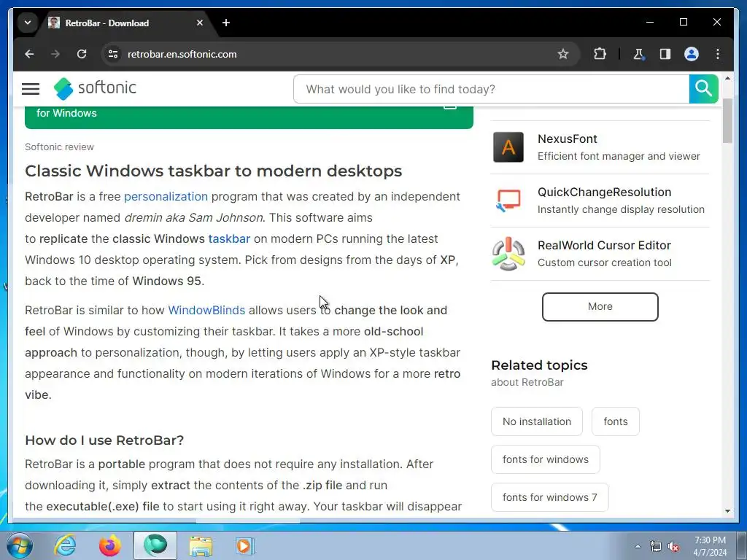747x560 pixels.
Task: Select the fonts topic tag
Action: tap(616, 421)
